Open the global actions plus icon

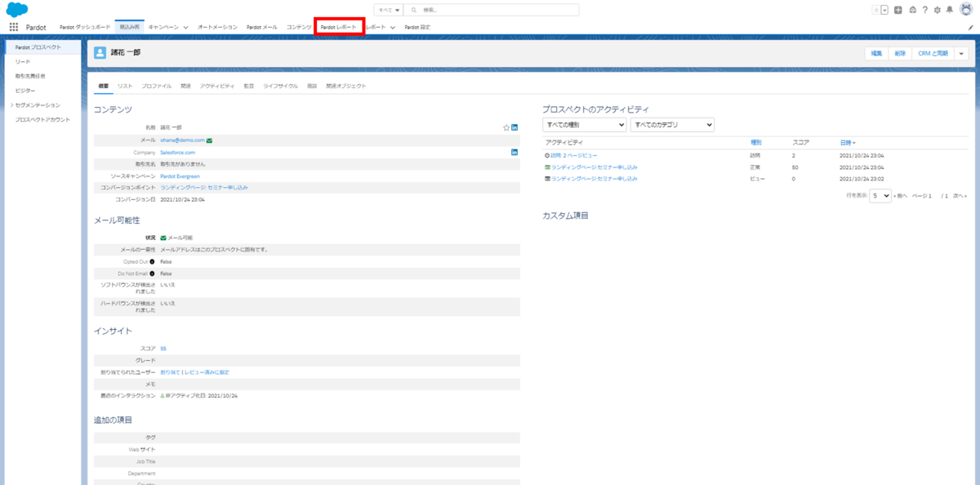[x=898, y=10]
